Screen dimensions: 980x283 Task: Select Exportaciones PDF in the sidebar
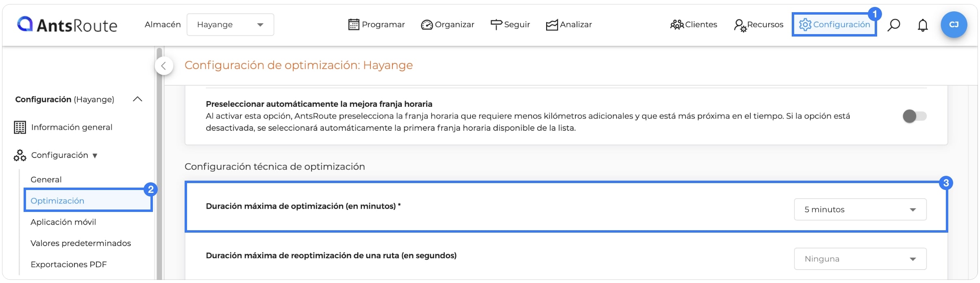coord(68,264)
